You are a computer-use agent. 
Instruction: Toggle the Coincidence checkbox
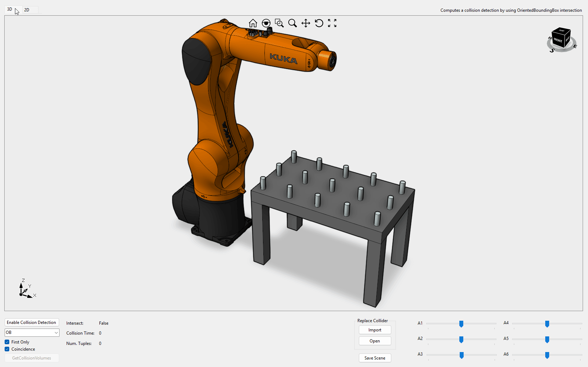[x=7, y=349]
